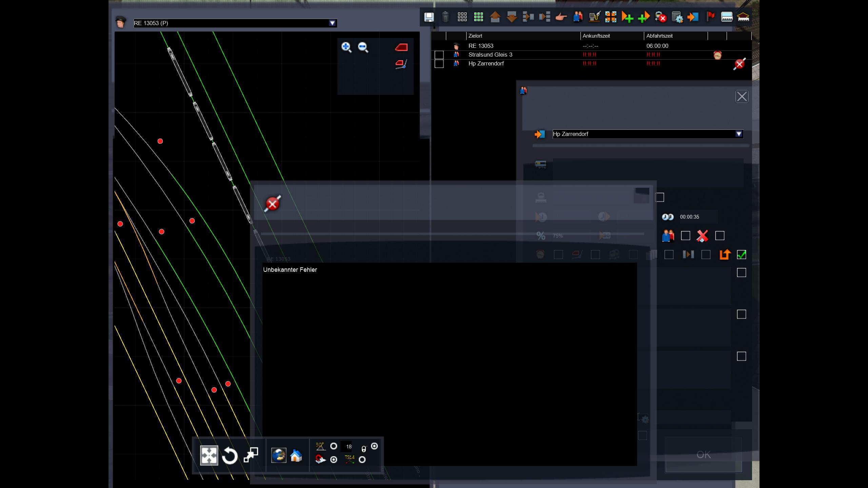Select the radio button beside magnet snap icon
The image size is (868, 488).
coord(334,460)
